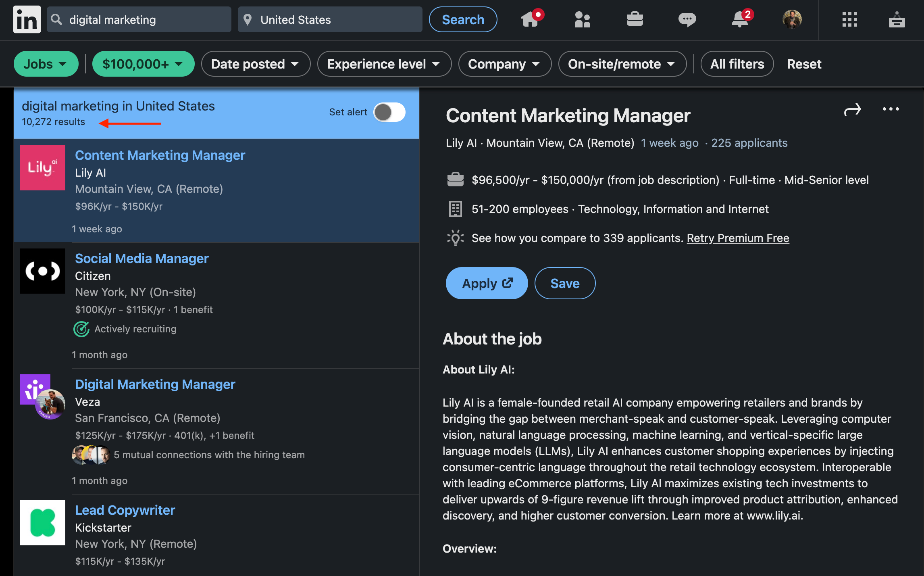Toggle the Set alert switch
This screenshot has width=924, height=576.
click(389, 112)
